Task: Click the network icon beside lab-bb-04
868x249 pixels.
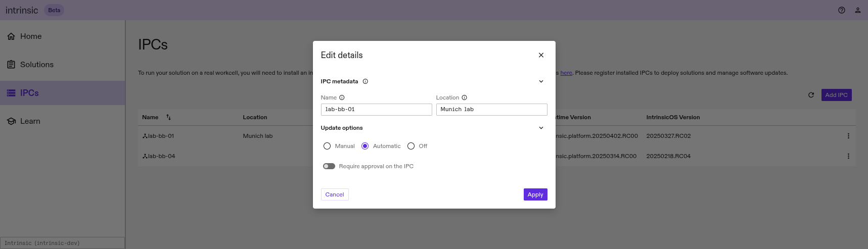Action: 145,156
